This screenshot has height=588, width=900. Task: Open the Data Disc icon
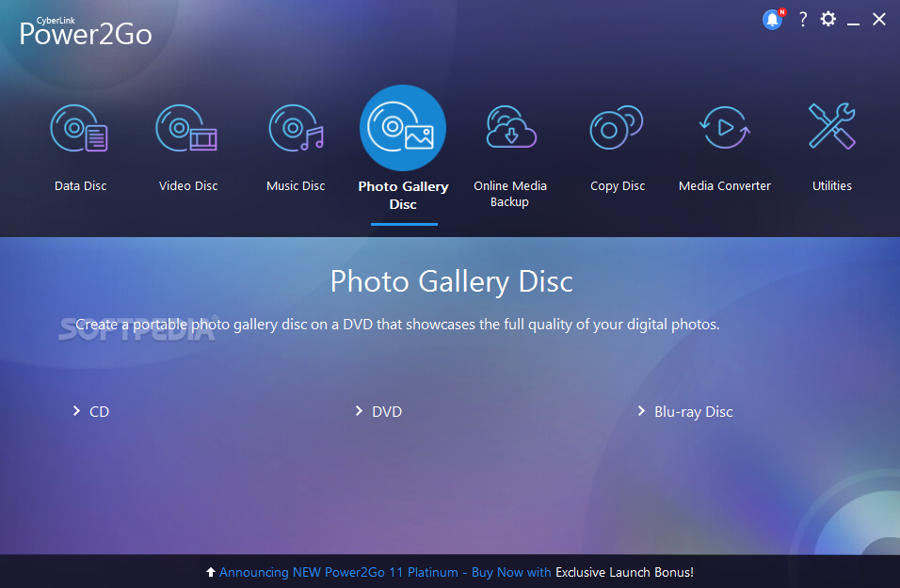[79, 129]
